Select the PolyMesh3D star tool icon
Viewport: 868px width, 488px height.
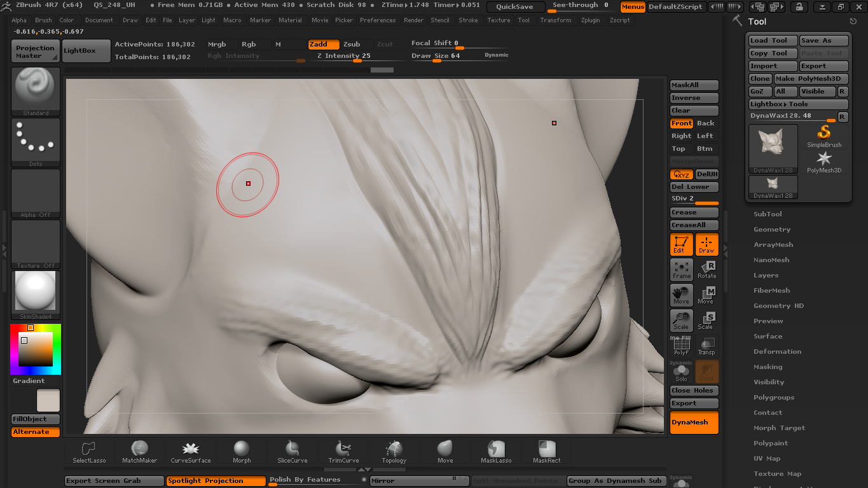point(824,162)
